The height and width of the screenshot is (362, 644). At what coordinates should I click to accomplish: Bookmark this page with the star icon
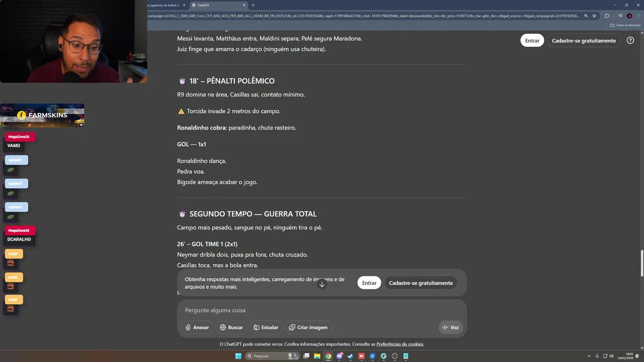coord(594,16)
